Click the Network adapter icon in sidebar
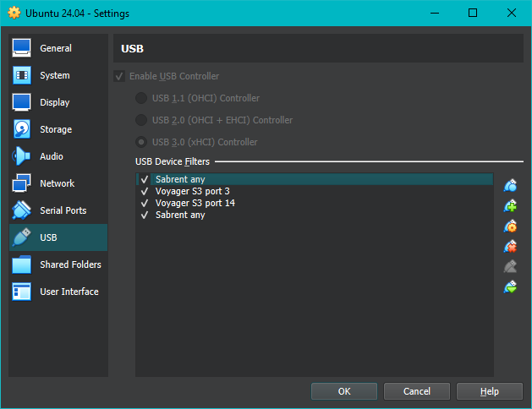The height and width of the screenshot is (409, 532). (x=22, y=183)
